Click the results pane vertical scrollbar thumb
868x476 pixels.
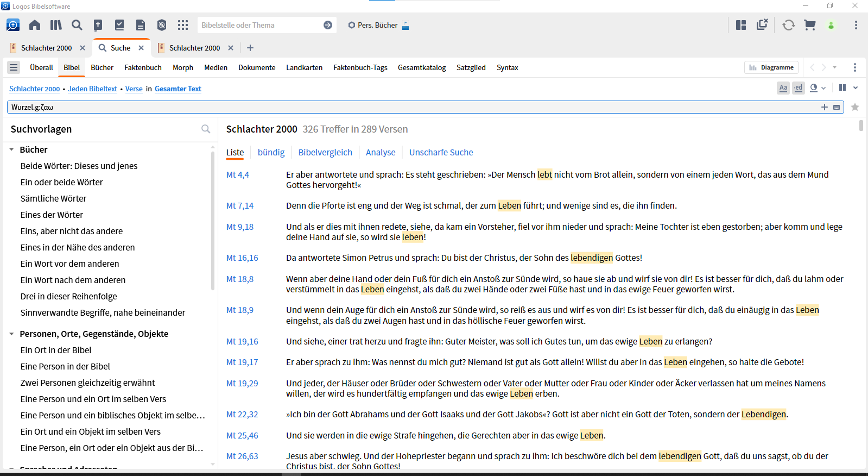pos(861,126)
